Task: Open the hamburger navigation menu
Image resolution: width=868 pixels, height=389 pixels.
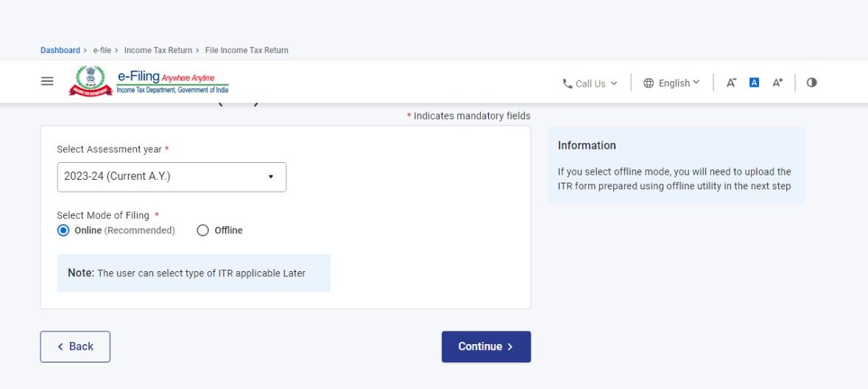Action: pyautogui.click(x=47, y=82)
